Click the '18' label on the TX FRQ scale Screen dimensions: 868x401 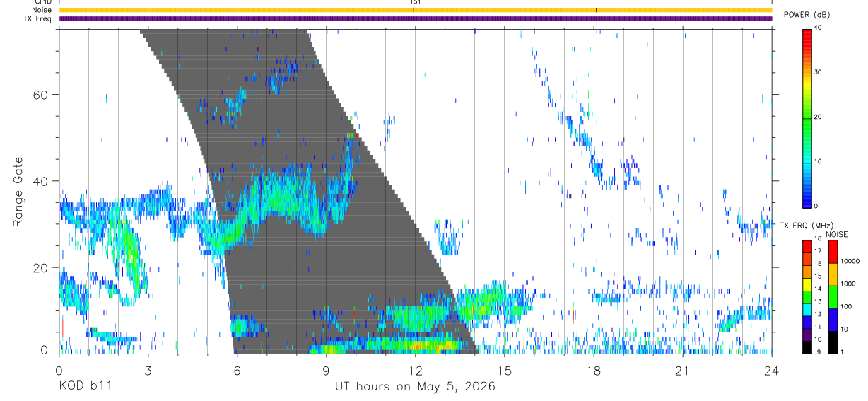point(818,238)
